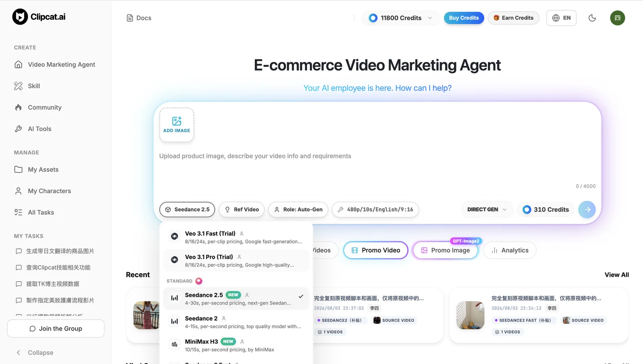Screen dimensions: 643x364
Task: Toggle dark mode moon icon
Action: [x=592, y=18]
